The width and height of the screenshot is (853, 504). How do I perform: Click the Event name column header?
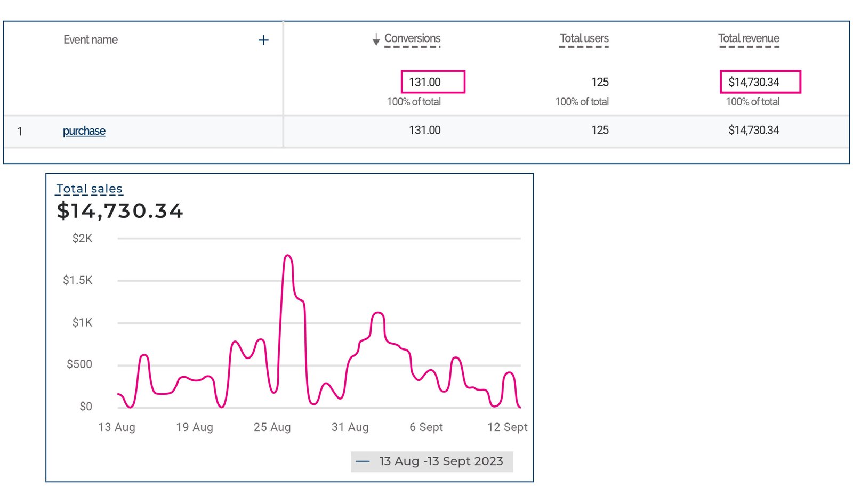(x=91, y=39)
